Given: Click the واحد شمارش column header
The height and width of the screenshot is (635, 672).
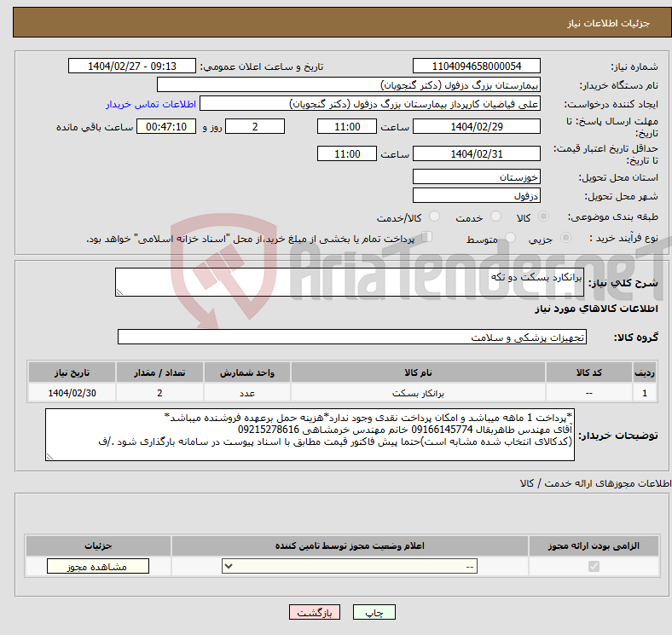Looking at the screenshot, I should pos(247,372).
